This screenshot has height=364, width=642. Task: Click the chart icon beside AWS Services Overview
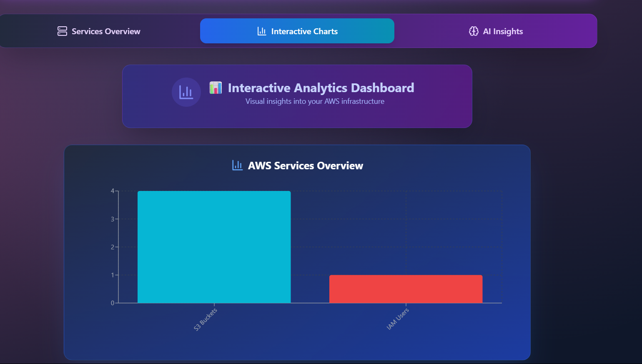tap(237, 166)
